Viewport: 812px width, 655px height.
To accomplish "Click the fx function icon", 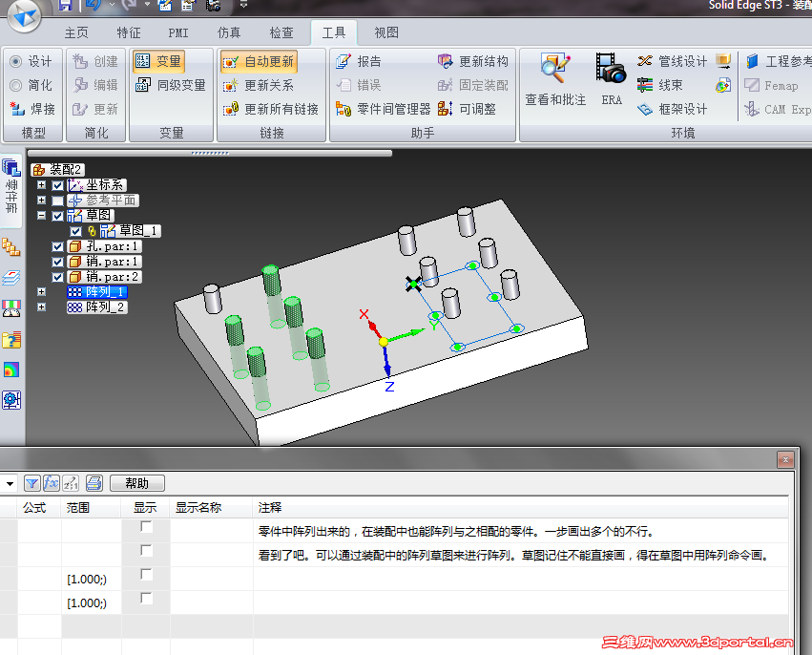I will [x=52, y=483].
